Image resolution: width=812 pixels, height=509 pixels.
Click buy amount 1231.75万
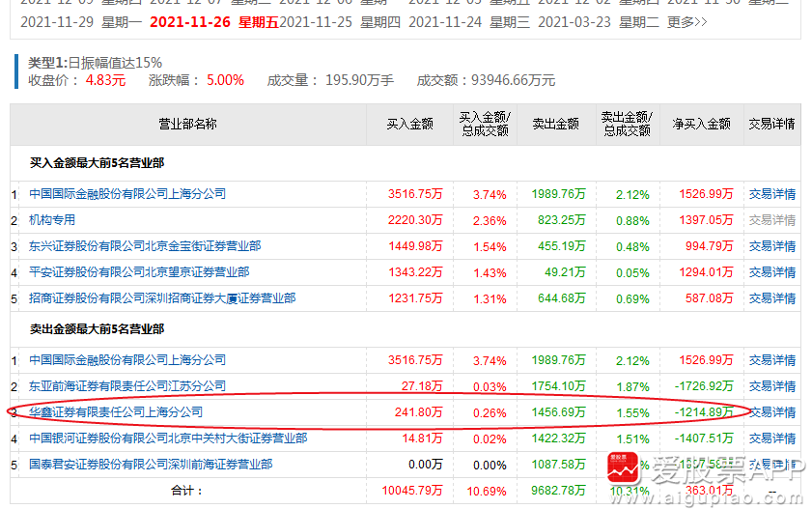(x=415, y=298)
